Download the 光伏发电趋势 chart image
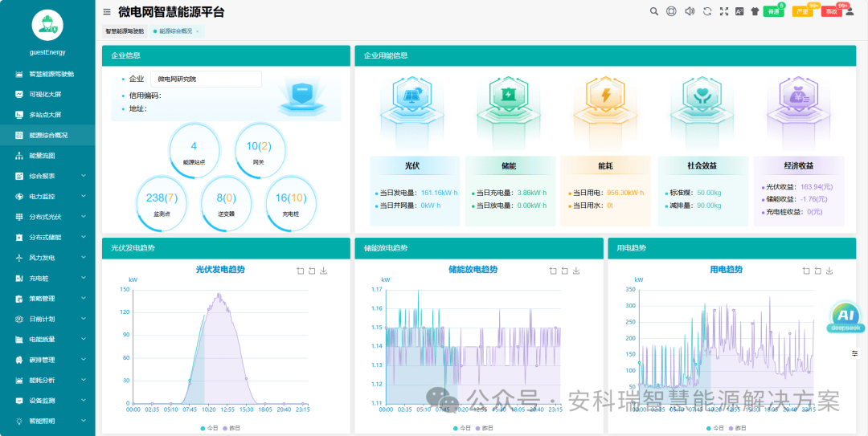Screen dimensions: 868x436 tap(324, 271)
